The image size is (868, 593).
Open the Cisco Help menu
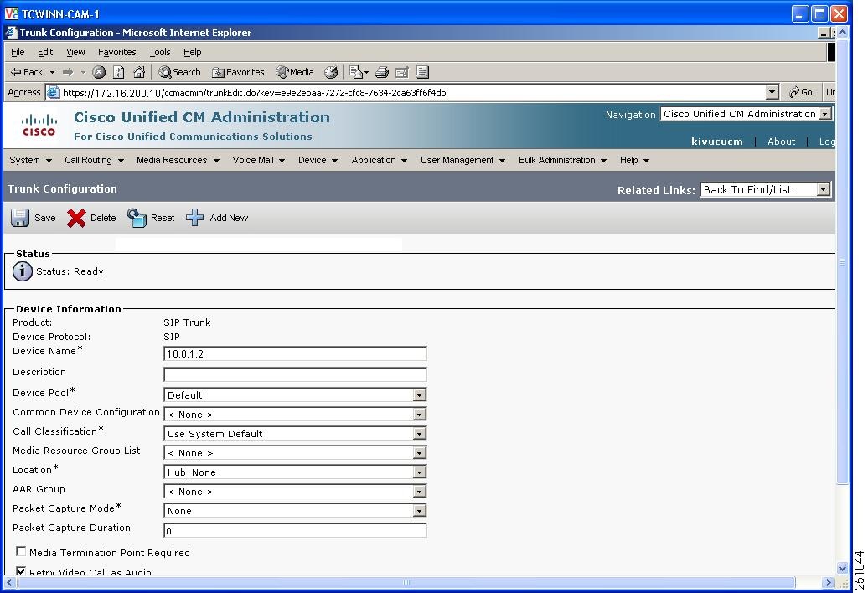point(634,161)
